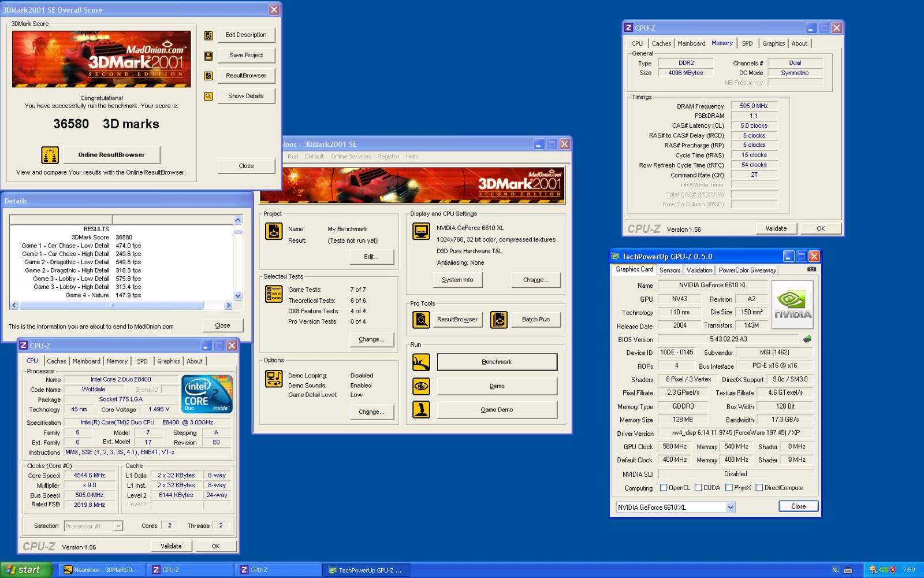Image resolution: width=924 pixels, height=578 pixels.
Task: Click the Edit... project button
Action: [x=371, y=257]
